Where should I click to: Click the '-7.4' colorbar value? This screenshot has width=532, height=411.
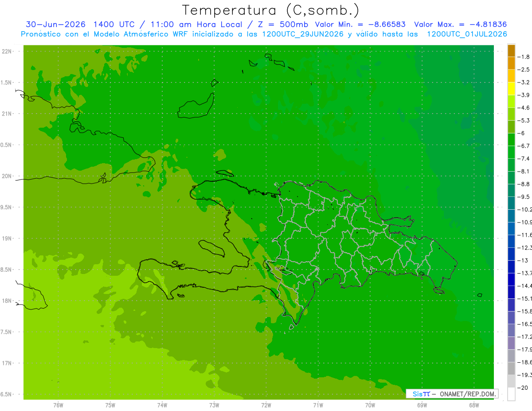point(524,159)
